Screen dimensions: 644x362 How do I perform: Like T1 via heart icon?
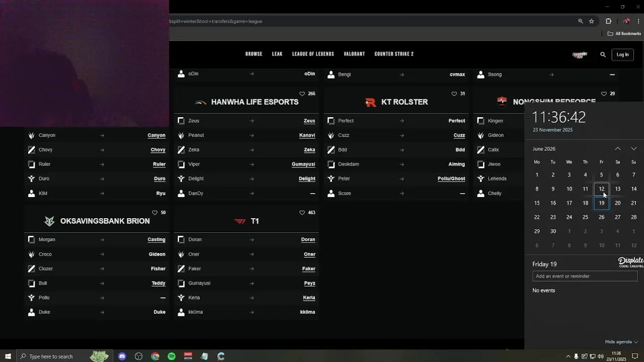click(x=302, y=213)
